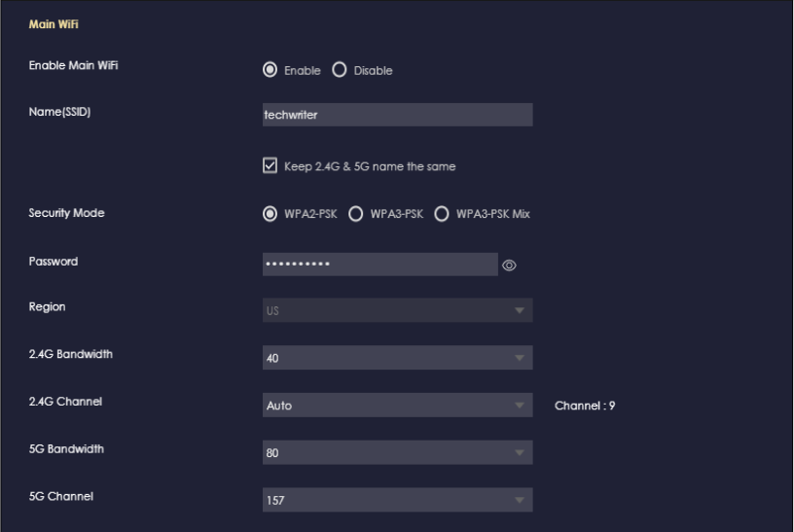Choose WPA3-PSK Mix security mode
This screenshot has height=532, width=794.
coord(442,214)
